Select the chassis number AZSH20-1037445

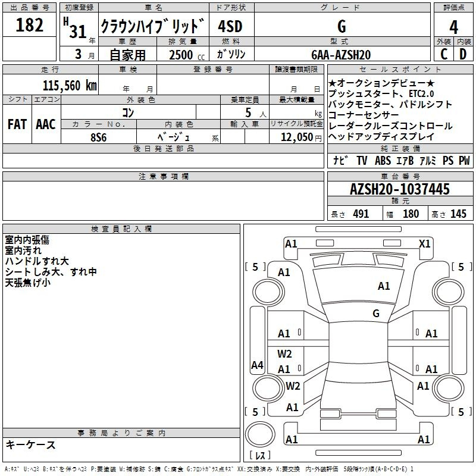click(400, 189)
